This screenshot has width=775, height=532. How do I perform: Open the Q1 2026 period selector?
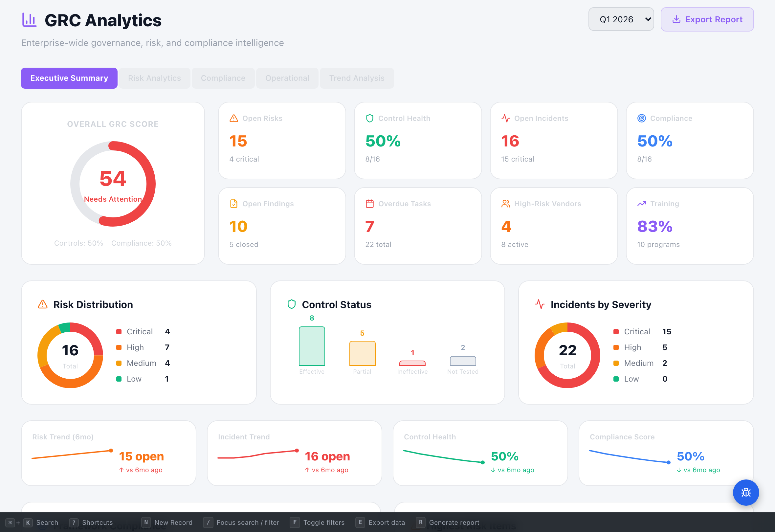pos(621,19)
